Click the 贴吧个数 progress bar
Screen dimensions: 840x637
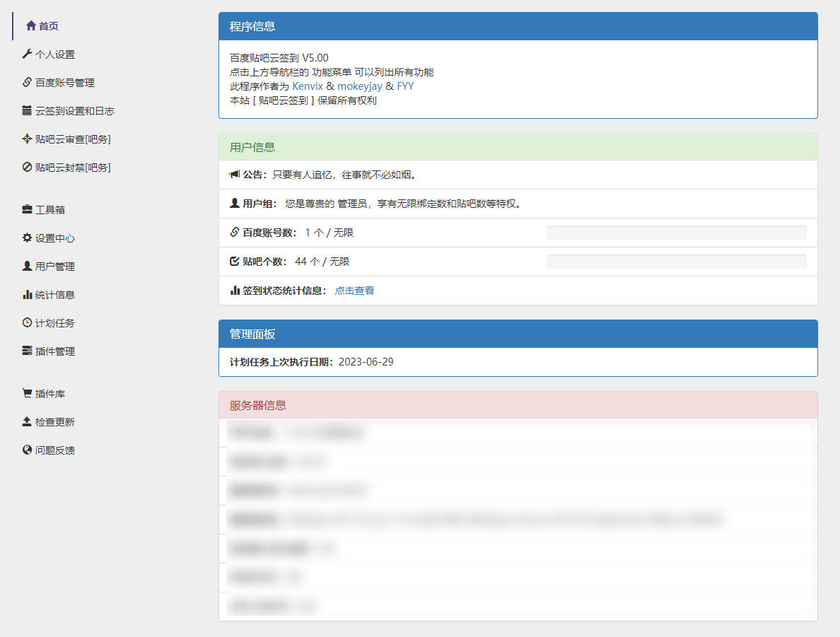[x=677, y=262]
